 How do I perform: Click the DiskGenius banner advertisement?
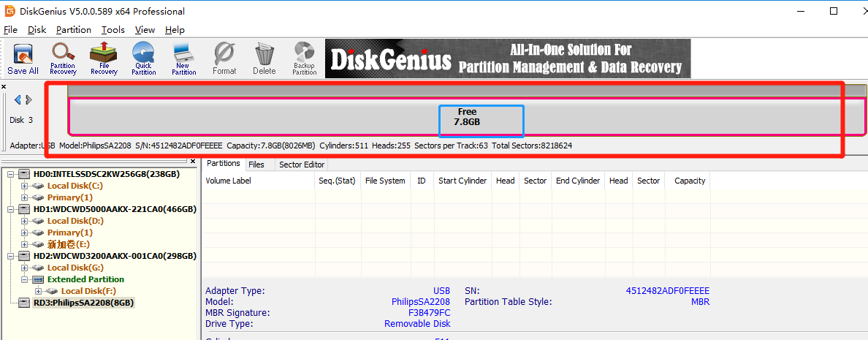508,58
